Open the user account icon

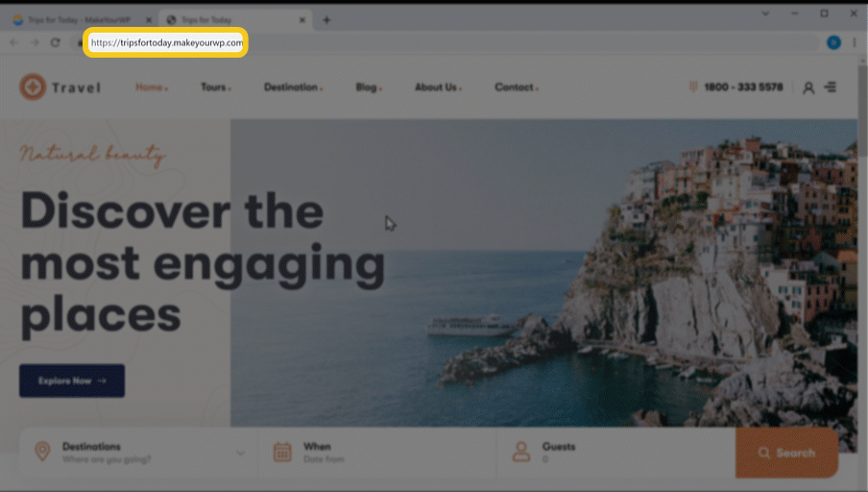(808, 87)
